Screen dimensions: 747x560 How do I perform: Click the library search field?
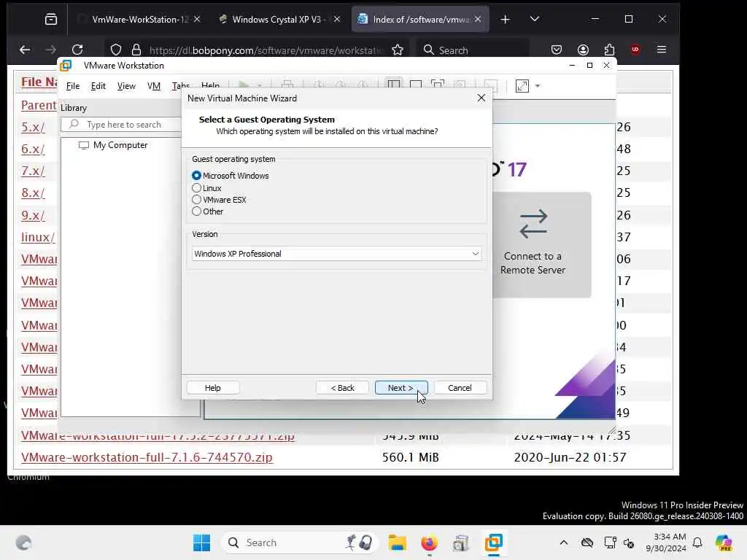tap(122, 124)
